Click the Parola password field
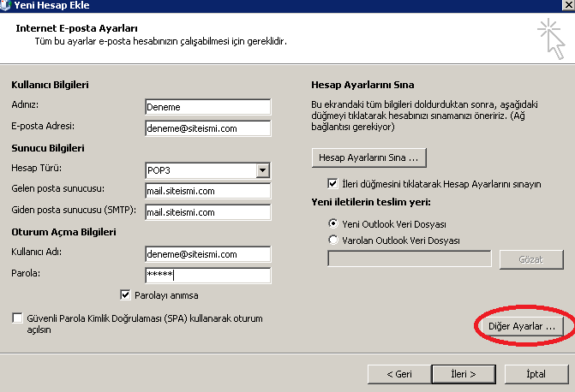Screen dimensions: 575x392 click(x=208, y=275)
